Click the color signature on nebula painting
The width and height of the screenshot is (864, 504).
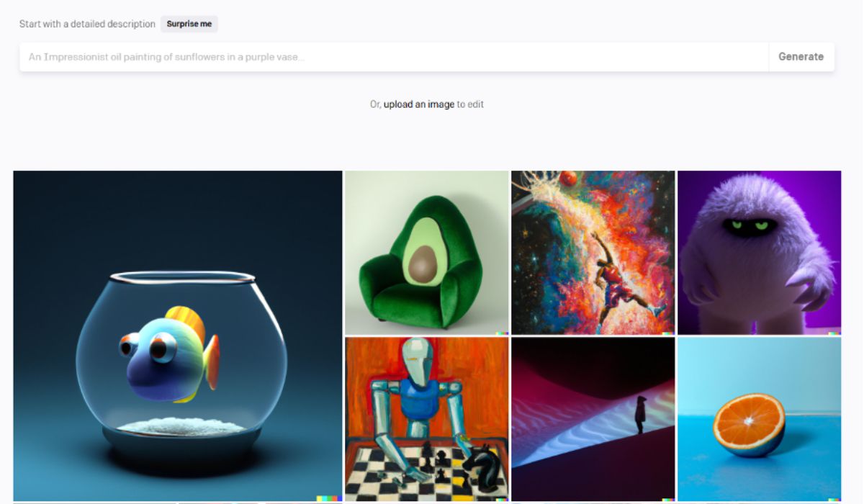669,333
